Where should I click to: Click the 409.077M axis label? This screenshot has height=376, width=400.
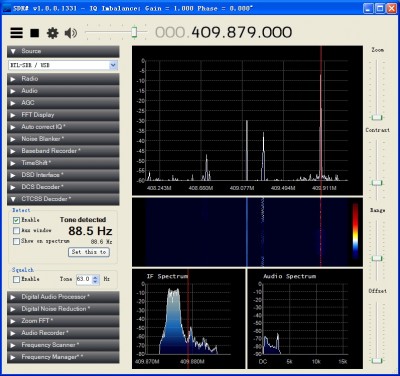(242, 188)
